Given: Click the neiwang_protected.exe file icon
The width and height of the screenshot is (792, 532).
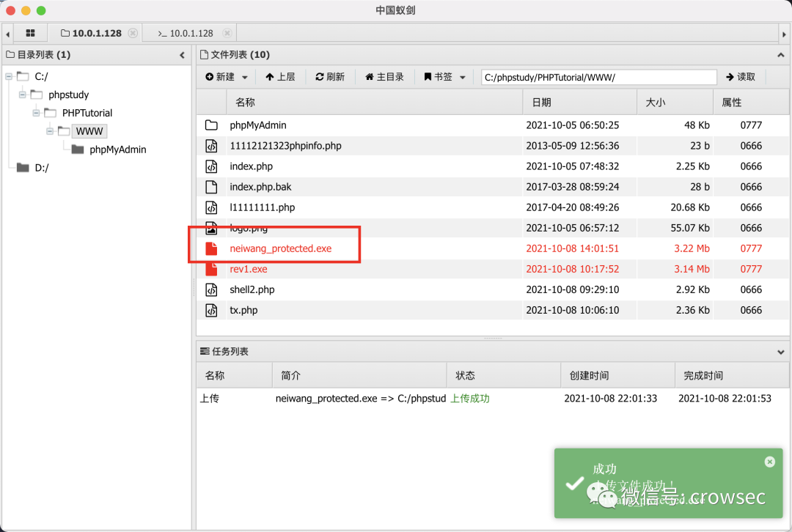Looking at the screenshot, I should point(212,249).
